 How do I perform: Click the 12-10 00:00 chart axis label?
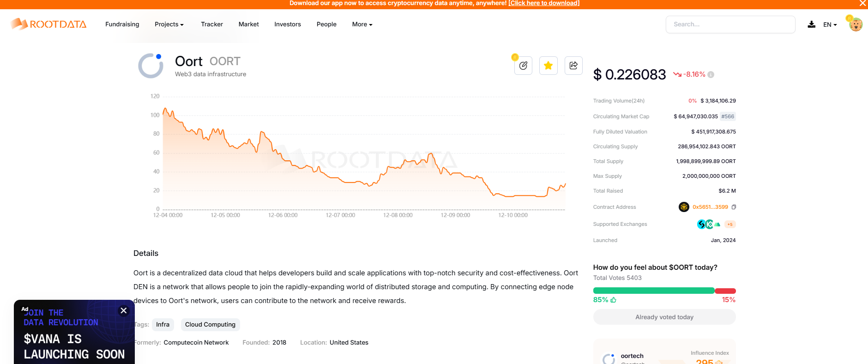513,215
